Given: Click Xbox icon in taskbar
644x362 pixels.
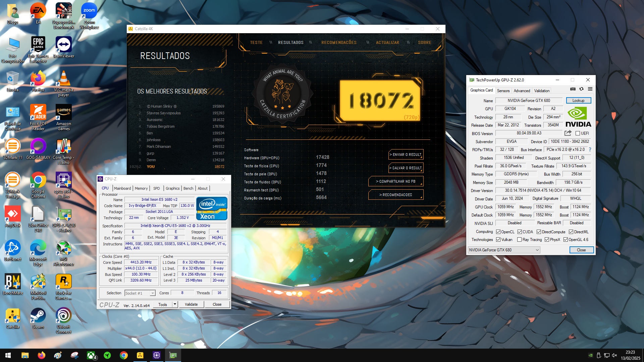Looking at the screenshot, I should pyautogui.click(x=91, y=355).
